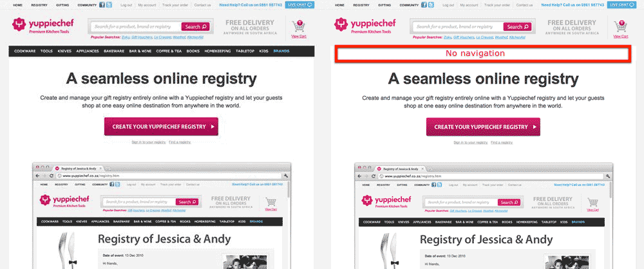Click the shopping cart icon on the left page
The height and width of the screenshot is (269, 644).
[299, 26]
